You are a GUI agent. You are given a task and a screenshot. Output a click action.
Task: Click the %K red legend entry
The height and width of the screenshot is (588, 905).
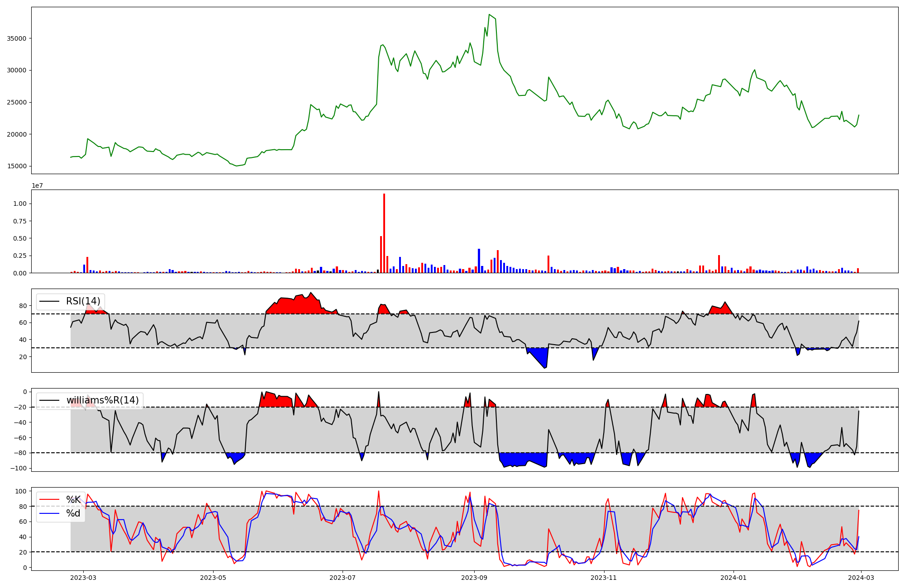coord(73,499)
